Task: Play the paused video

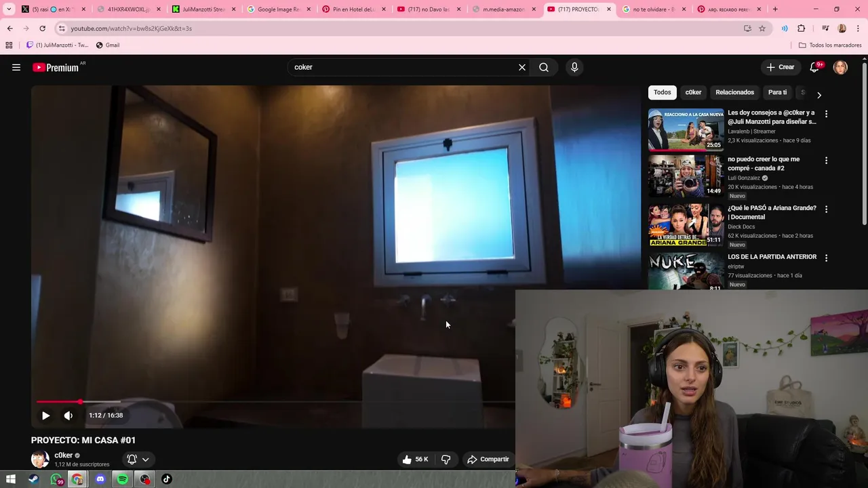Action: (45, 415)
